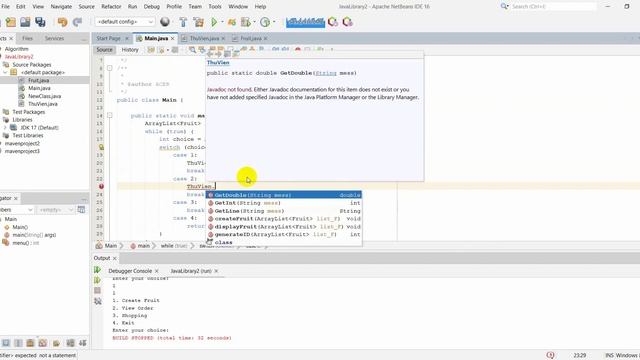Toggle code fold at line 8 comment
The image size is (640, 360).
pos(109,68)
